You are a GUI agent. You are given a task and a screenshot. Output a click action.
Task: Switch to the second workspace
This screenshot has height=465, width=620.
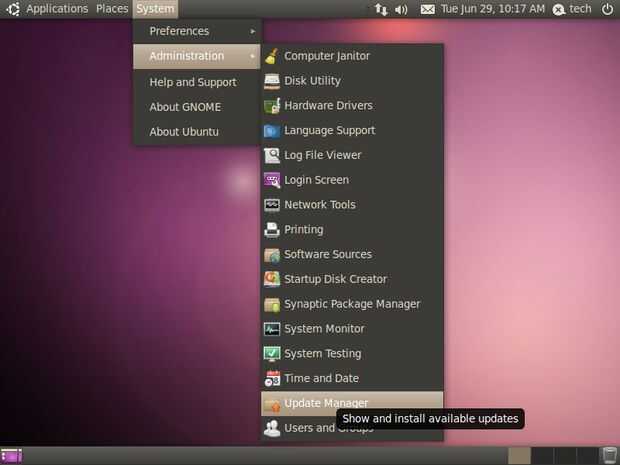(542, 456)
